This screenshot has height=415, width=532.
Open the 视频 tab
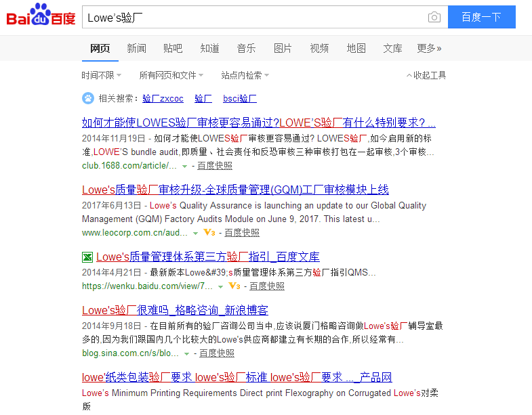pos(319,49)
